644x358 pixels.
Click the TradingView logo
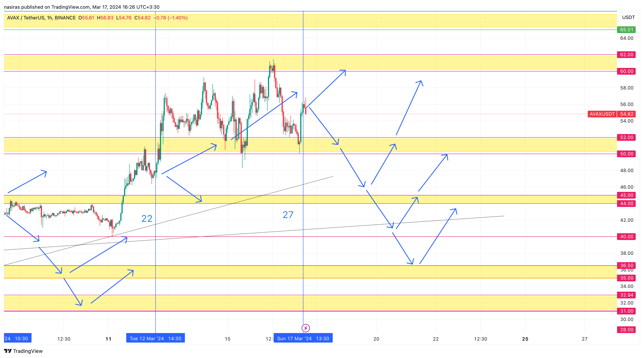(24, 351)
